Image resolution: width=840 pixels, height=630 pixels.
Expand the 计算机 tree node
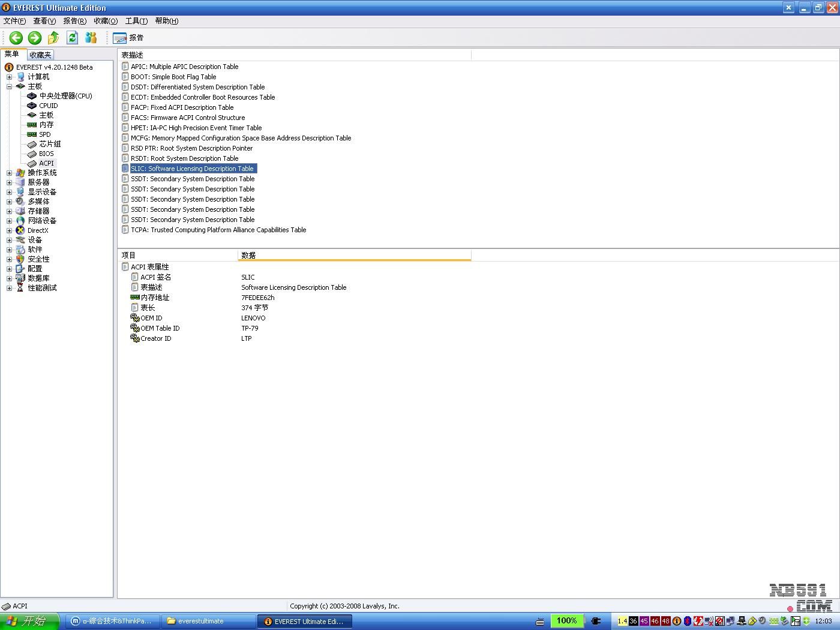[9, 77]
